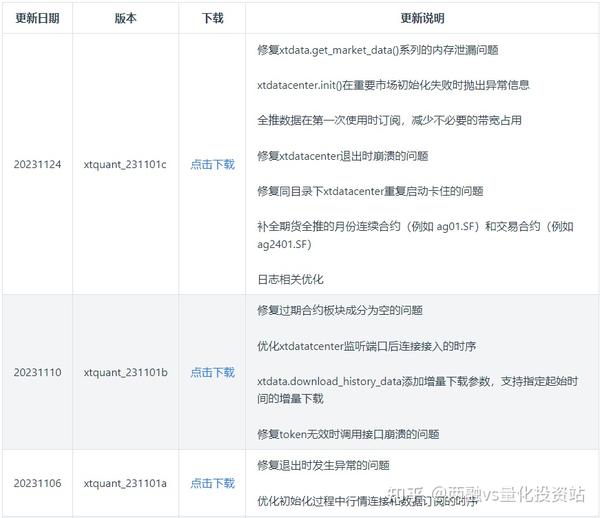Select the 更新说明 column header
Viewport: 600px width, 518px height.
coord(422,18)
